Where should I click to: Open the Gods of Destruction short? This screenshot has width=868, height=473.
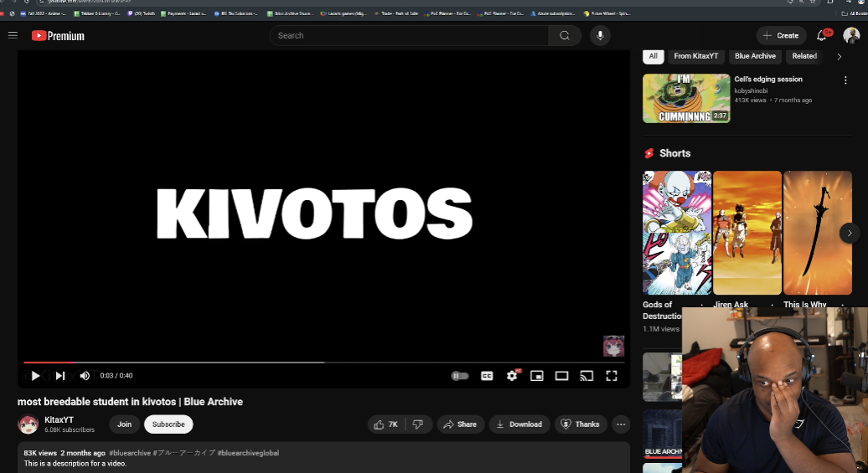(x=676, y=233)
